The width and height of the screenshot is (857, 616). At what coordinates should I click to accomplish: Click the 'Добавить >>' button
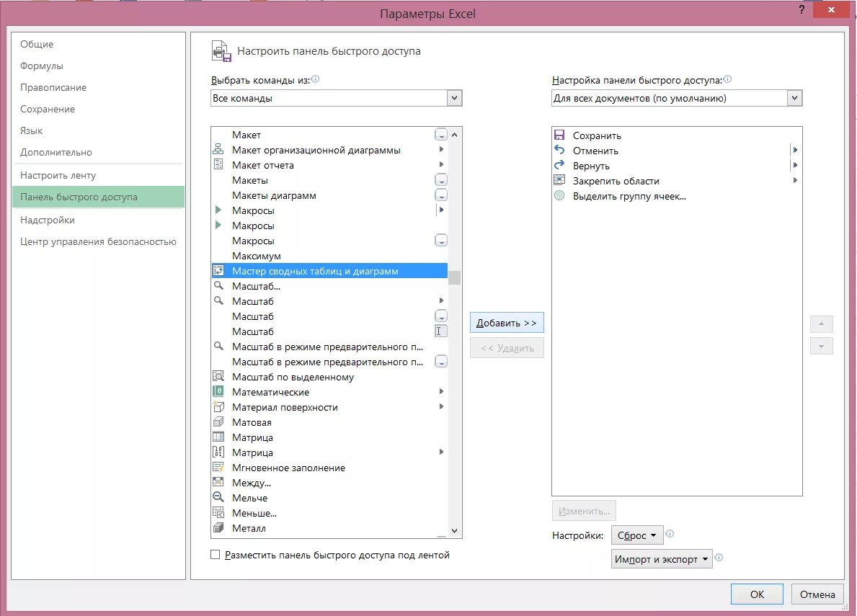click(x=507, y=323)
